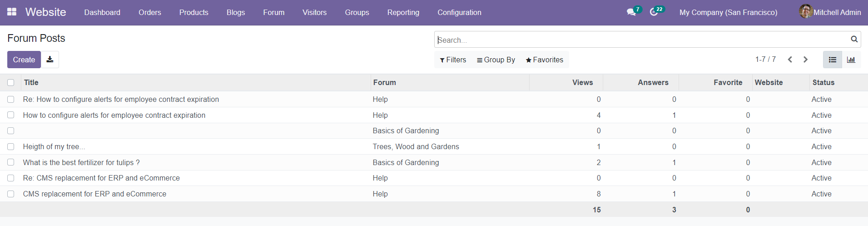Open post 'What is the best fertilizer for tulips ?'
The image size is (868, 226).
[81, 162]
